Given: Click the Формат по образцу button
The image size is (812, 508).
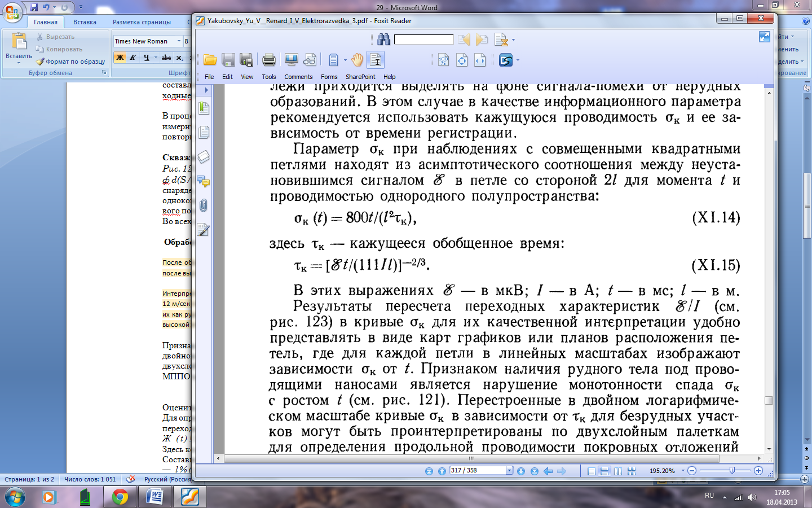Looking at the screenshot, I should pos(70,62).
